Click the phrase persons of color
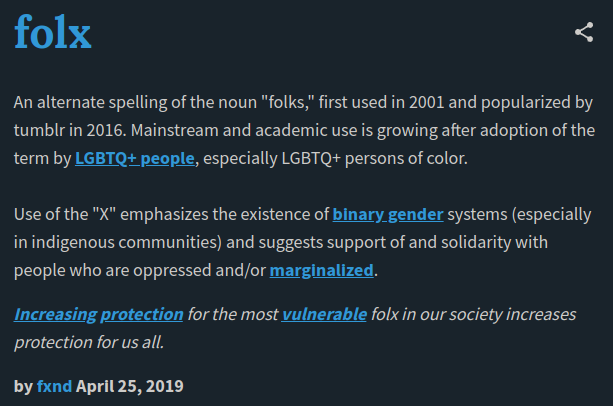 (406, 159)
